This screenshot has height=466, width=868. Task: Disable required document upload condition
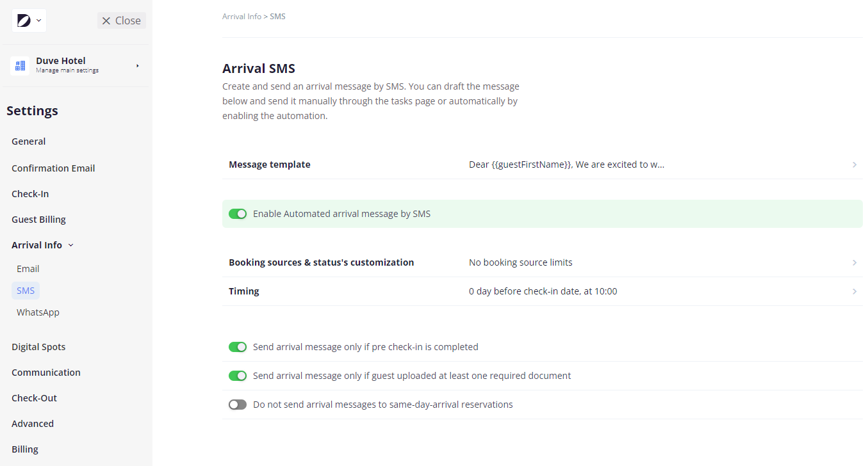(238, 375)
